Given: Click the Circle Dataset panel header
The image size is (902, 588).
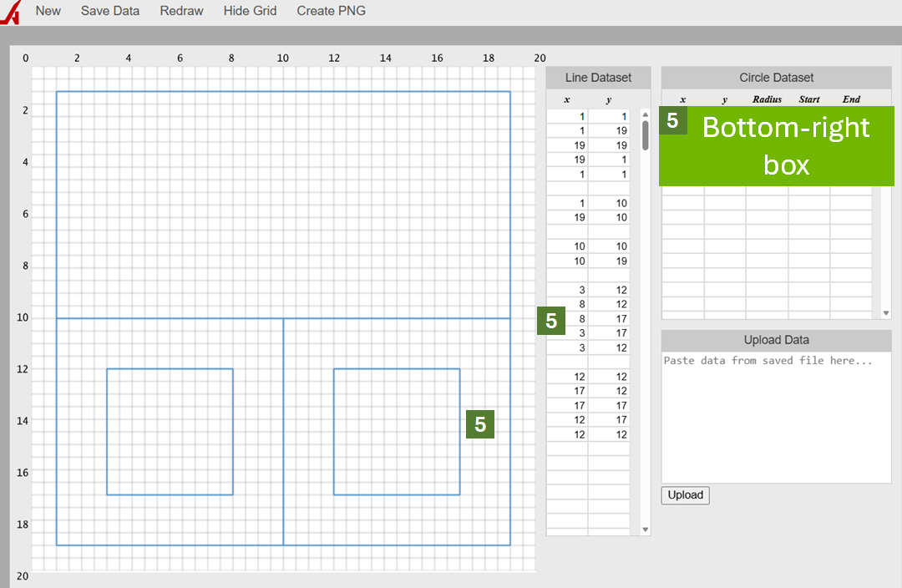Looking at the screenshot, I should pyautogui.click(x=776, y=78).
